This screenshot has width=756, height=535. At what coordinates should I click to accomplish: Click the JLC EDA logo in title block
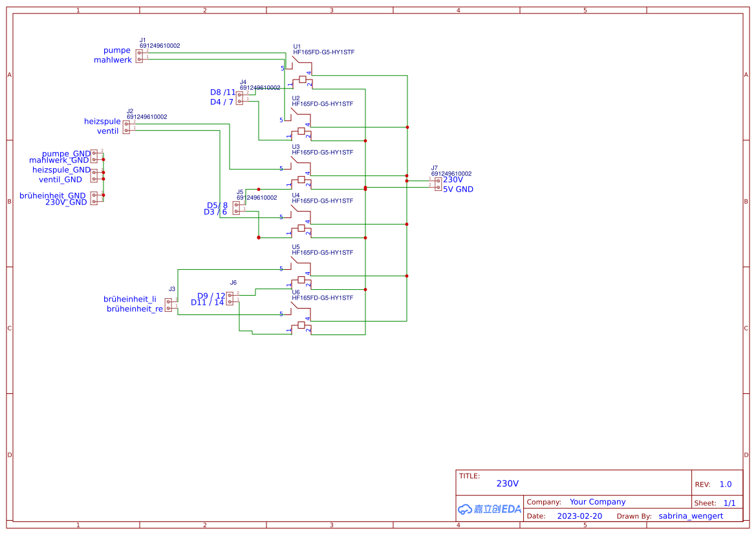coord(490,509)
